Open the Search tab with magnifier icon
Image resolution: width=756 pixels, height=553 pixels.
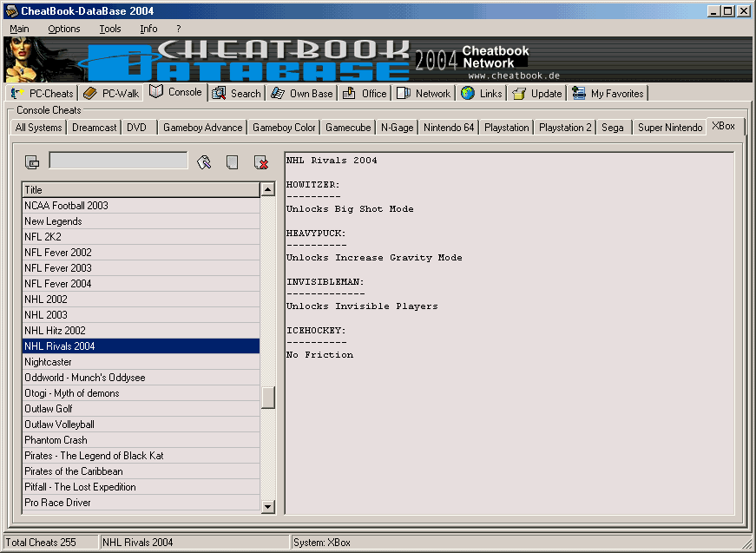click(237, 94)
